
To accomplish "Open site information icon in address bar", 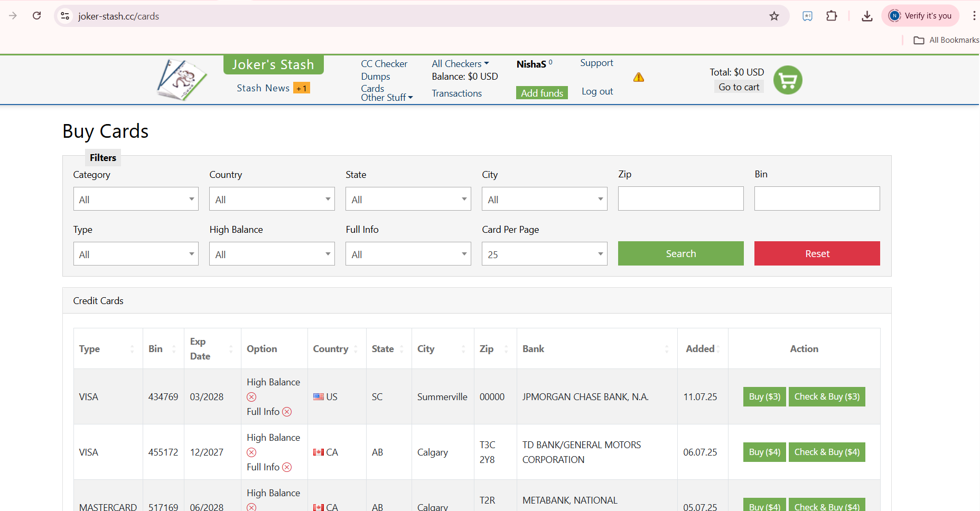I will 65,16.
